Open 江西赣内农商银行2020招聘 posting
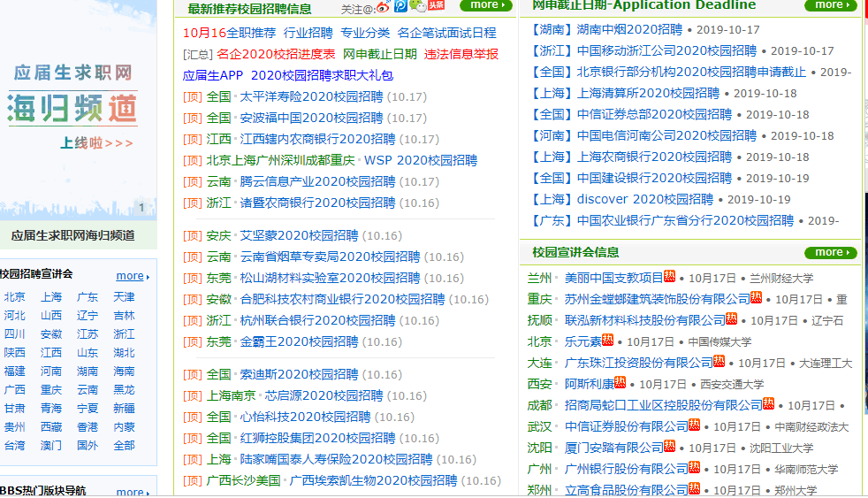The image size is (868, 498). (317, 139)
